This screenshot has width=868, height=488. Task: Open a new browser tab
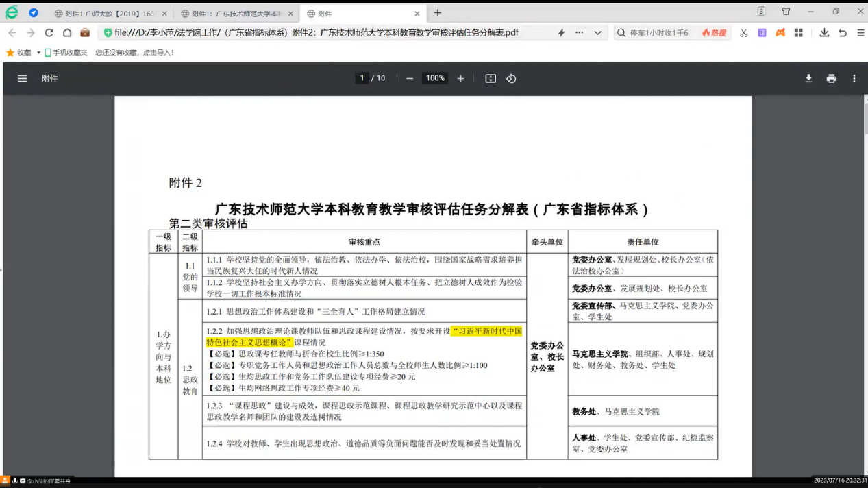pyautogui.click(x=438, y=13)
